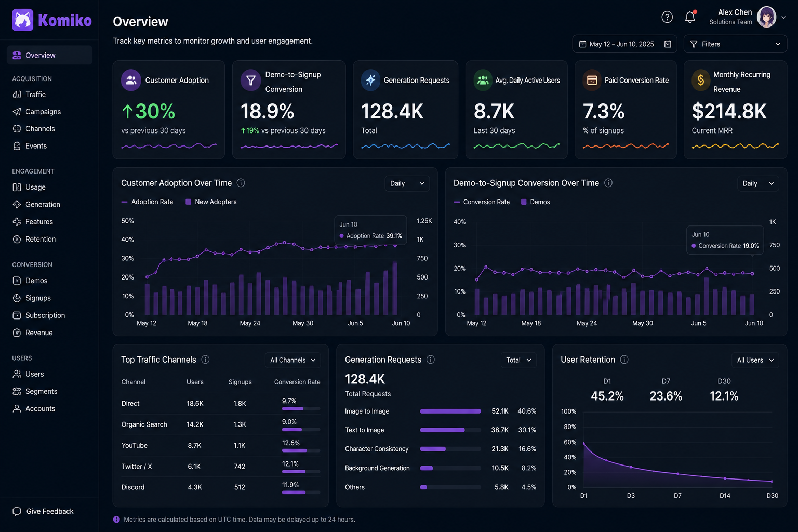
Task: Click the Paid Conversion Rate card icon
Action: point(592,80)
